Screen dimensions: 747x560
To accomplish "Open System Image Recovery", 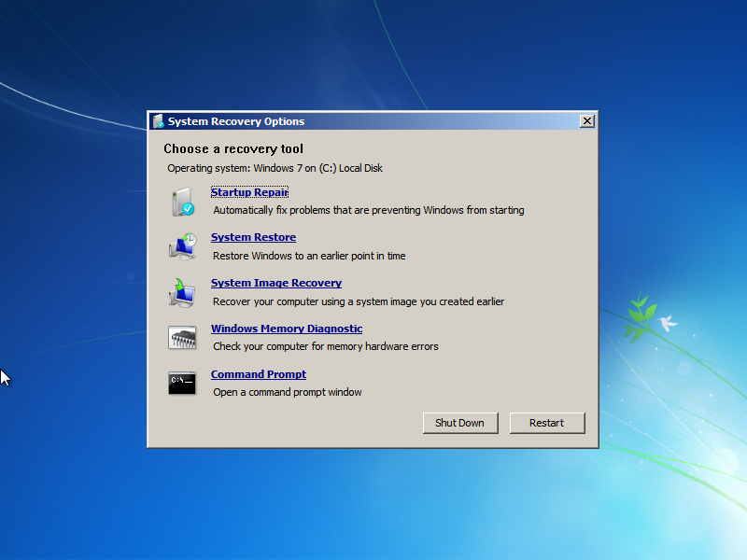I will point(275,283).
